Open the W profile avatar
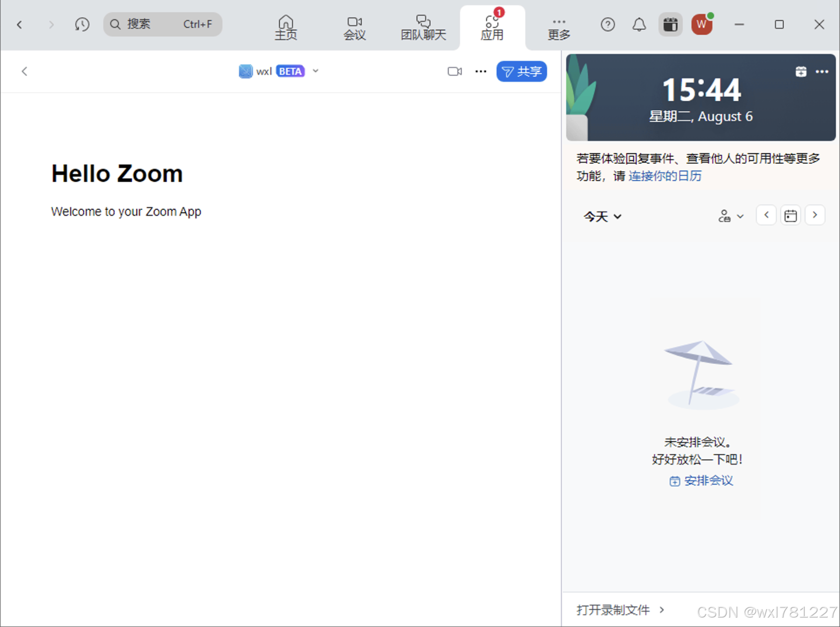 coord(702,24)
